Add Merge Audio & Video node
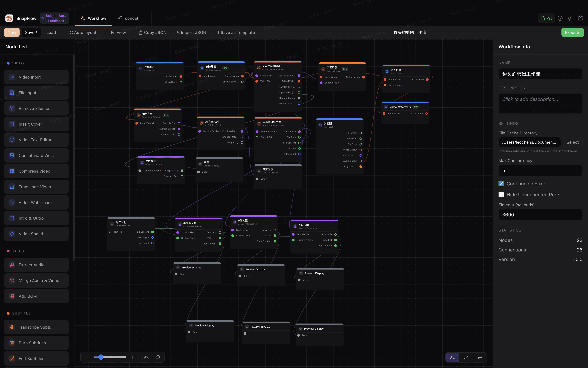This screenshot has height=368, width=588. [36, 281]
